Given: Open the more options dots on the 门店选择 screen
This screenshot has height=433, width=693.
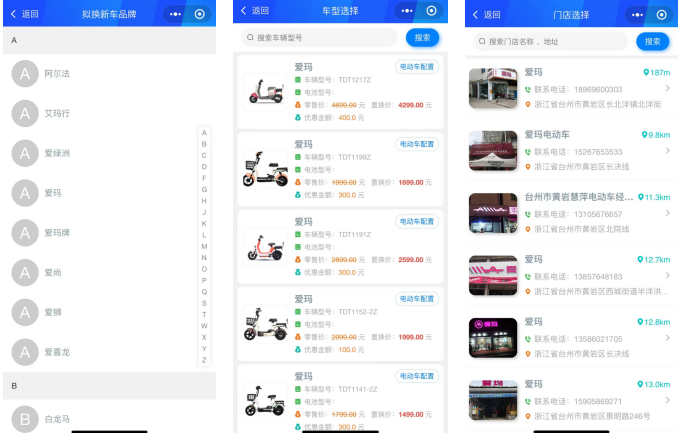Looking at the screenshot, I should click(x=637, y=15).
